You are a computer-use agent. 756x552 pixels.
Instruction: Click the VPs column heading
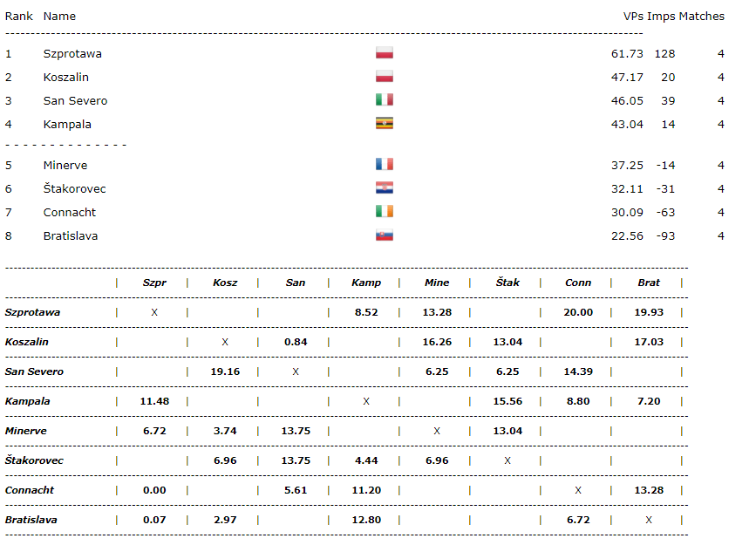[633, 16]
